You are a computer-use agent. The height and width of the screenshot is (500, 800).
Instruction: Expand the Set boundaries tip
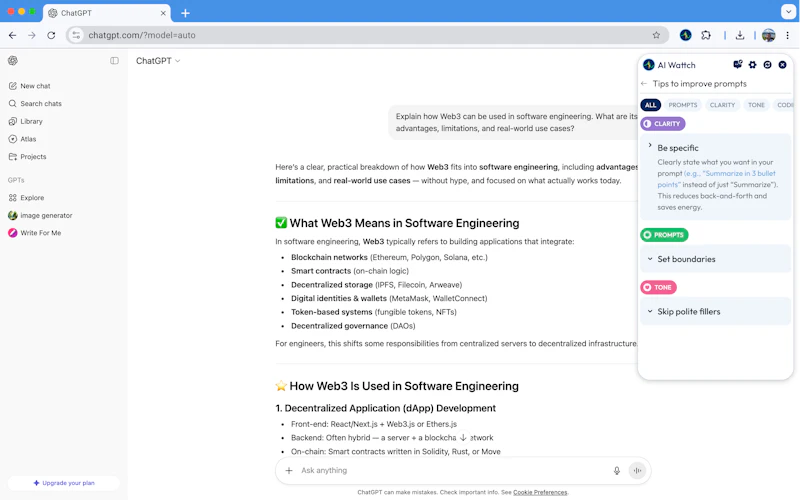(715, 259)
